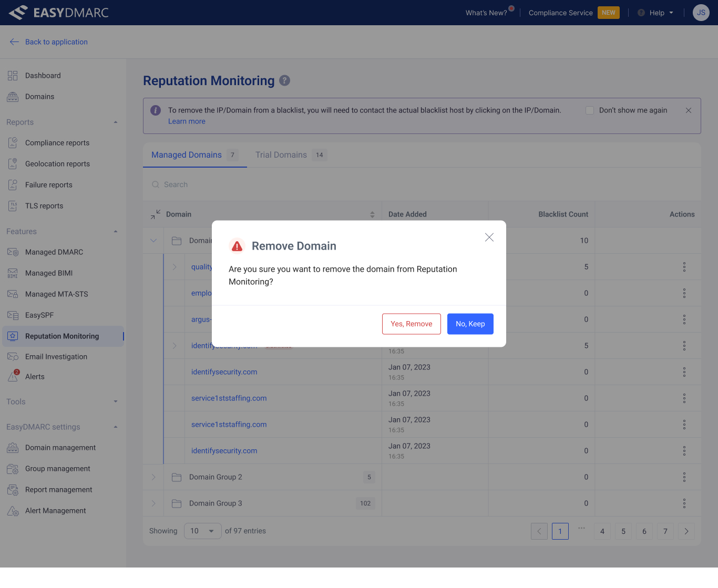Image resolution: width=718 pixels, height=588 pixels.
Task: Go to page 6
Action: pos(644,531)
